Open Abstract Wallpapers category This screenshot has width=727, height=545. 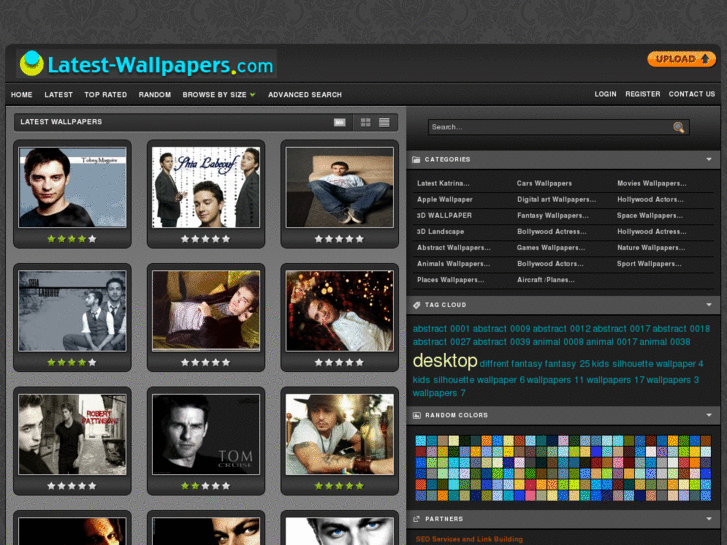point(453,248)
